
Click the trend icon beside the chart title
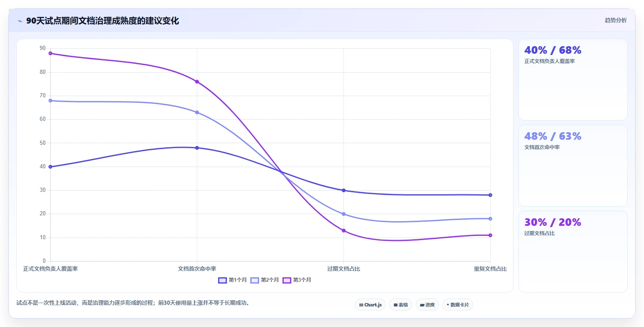point(20,21)
